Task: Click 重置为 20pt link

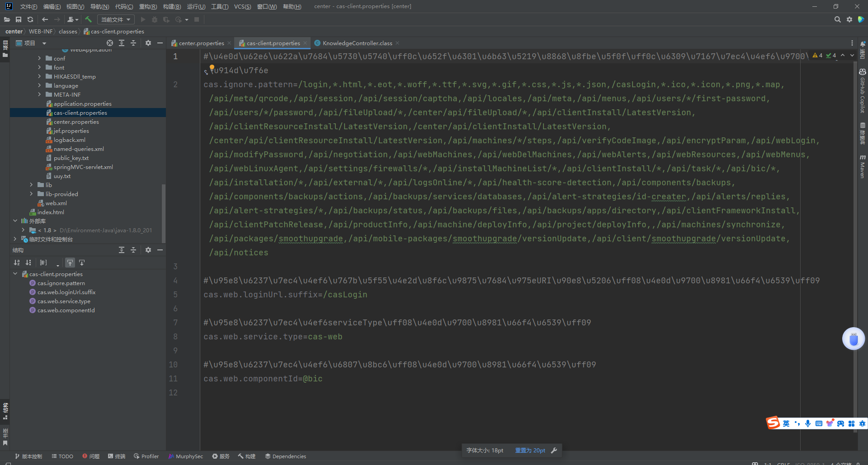Action: (530, 450)
